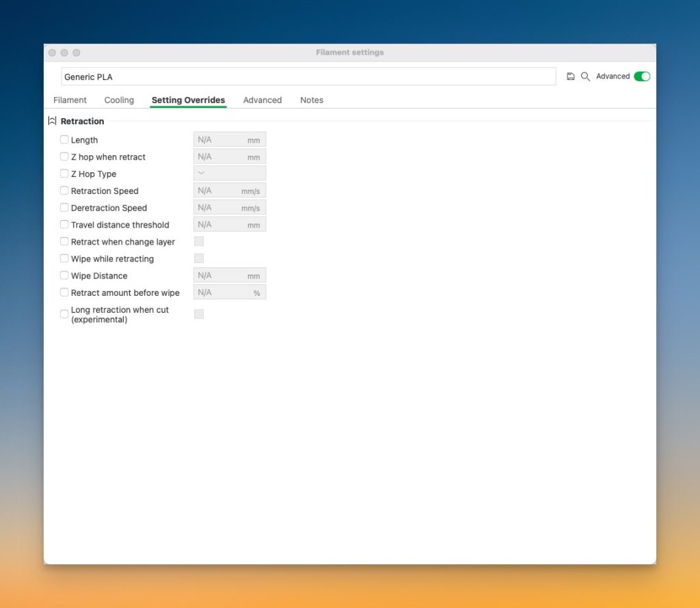Toggle the Advanced mode switch

click(x=641, y=77)
